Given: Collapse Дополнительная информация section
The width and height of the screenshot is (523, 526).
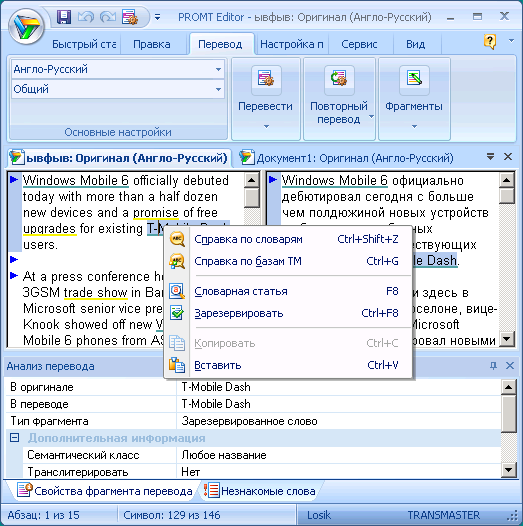Looking at the screenshot, I should tap(14, 437).
